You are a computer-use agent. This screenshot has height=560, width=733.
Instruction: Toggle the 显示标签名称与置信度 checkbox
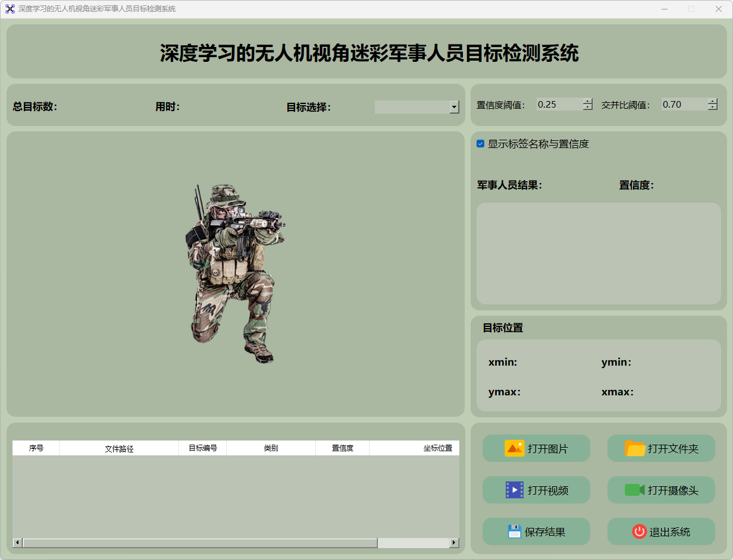(481, 144)
